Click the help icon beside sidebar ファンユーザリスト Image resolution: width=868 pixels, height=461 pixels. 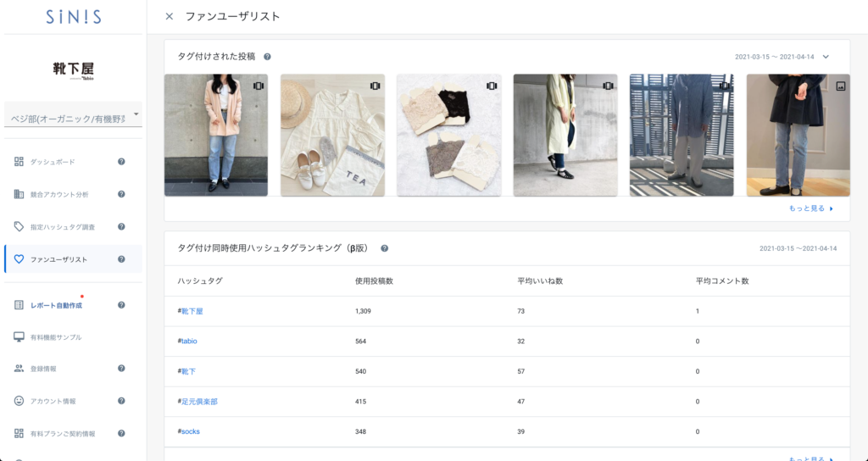click(121, 259)
